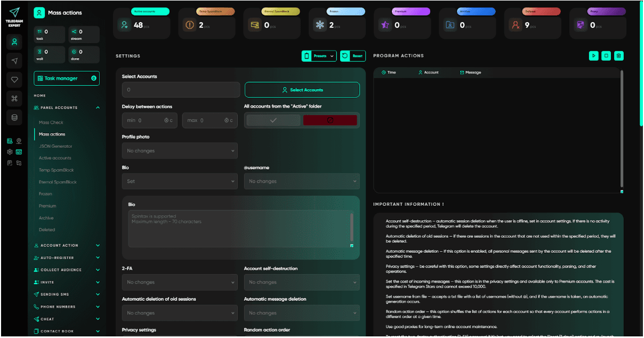Enable all accounts from the Active folder
Image resolution: width=644 pixels, height=338 pixels.
tap(272, 120)
